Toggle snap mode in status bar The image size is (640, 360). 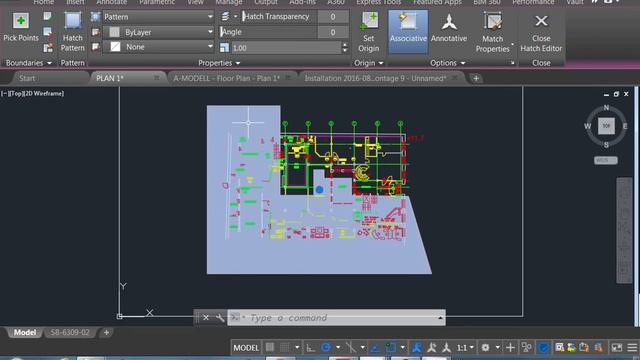pos(284,348)
